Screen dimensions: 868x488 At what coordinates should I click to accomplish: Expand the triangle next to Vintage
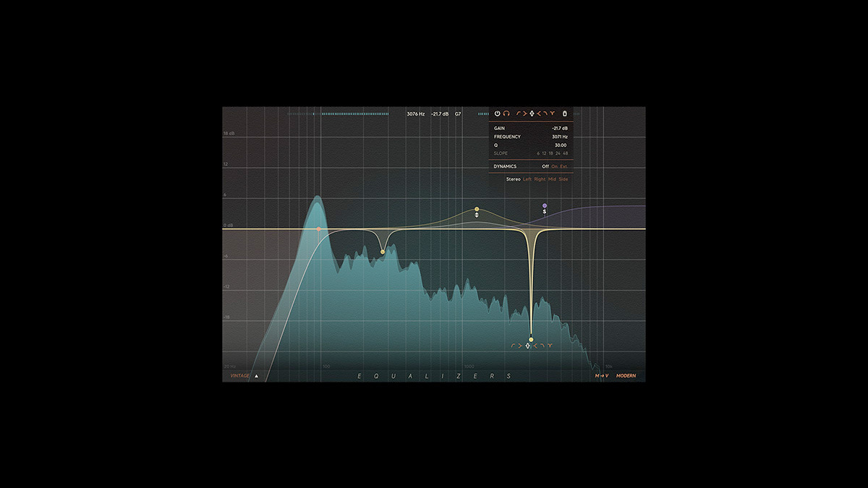(256, 376)
